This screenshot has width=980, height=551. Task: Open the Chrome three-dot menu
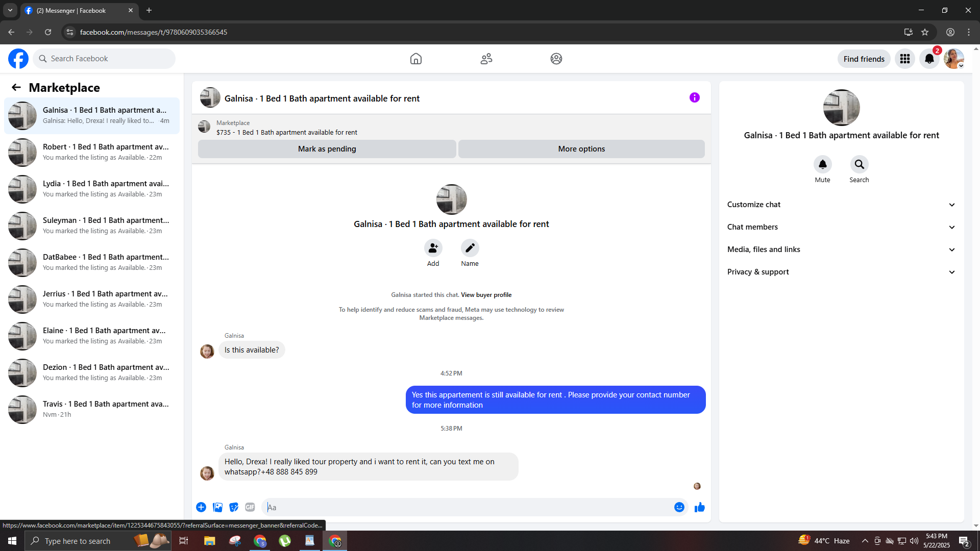[x=969, y=32]
